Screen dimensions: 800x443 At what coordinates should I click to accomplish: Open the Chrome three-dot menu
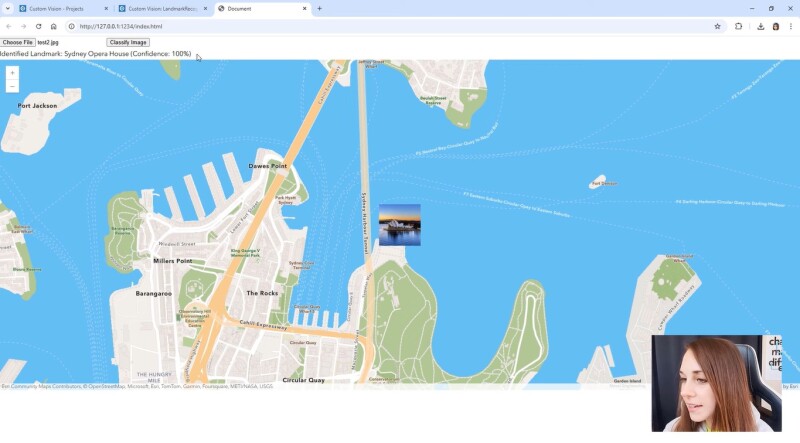point(791,26)
